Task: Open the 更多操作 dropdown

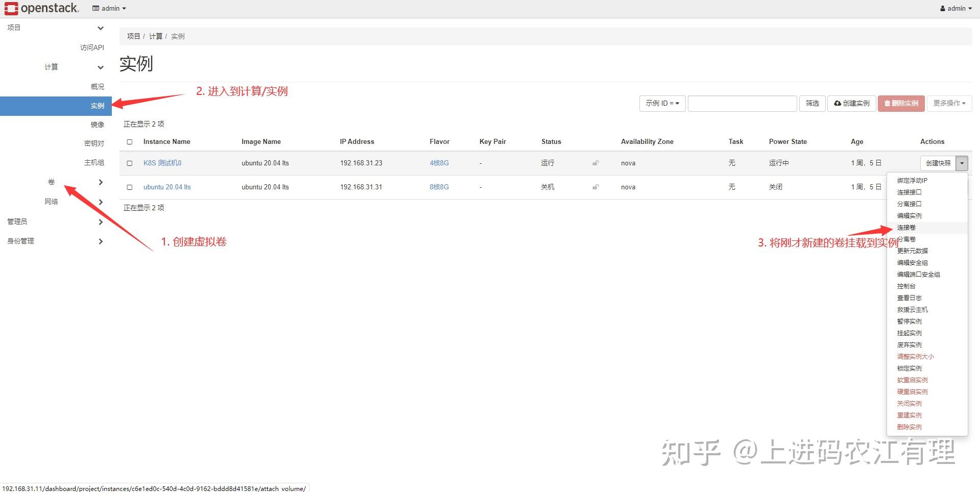Action: point(948,103)
